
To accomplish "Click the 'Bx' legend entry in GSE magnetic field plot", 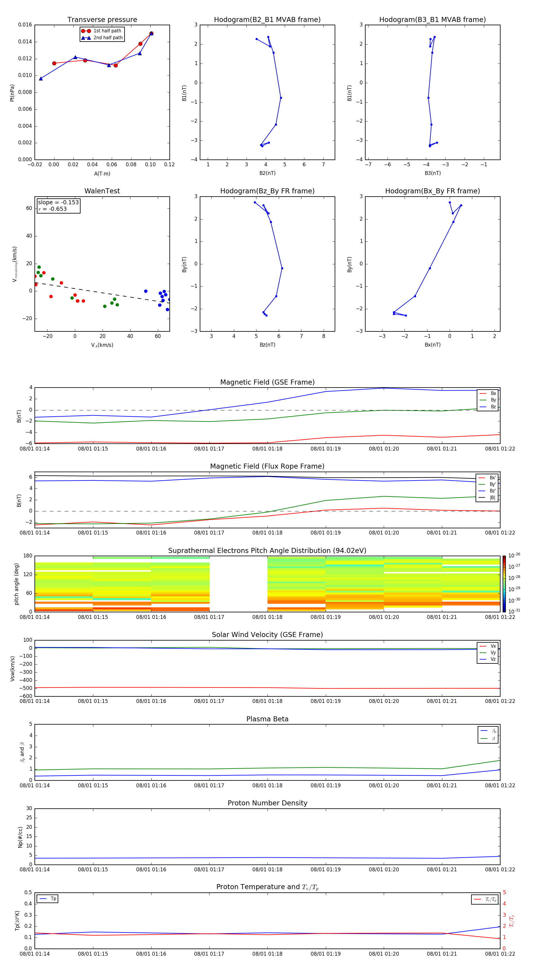I will [488, 393].
